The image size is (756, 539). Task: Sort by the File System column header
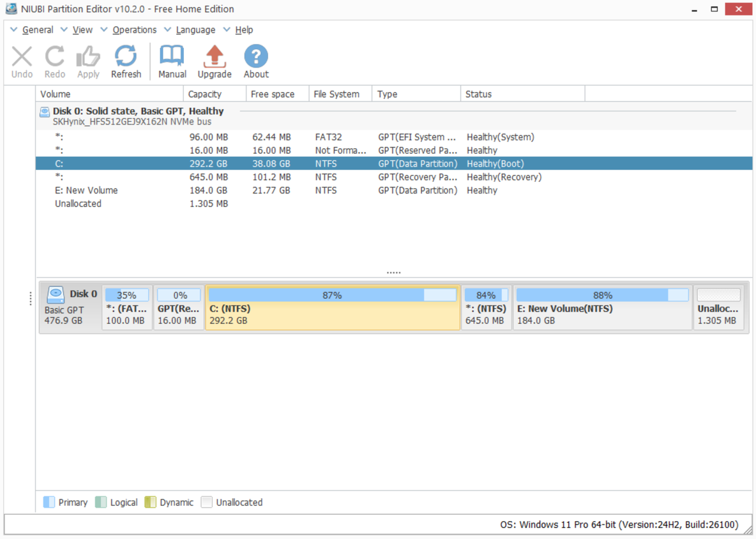340,94
